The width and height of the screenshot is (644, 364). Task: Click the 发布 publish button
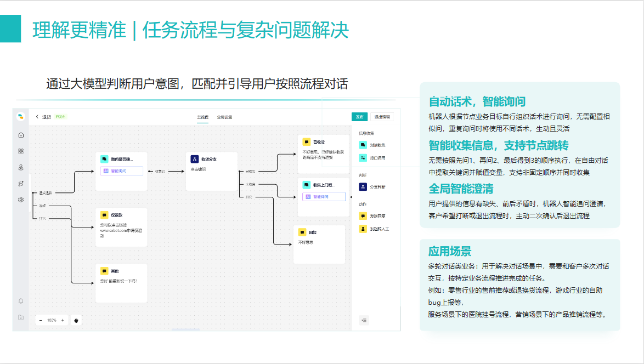[359, 117]
